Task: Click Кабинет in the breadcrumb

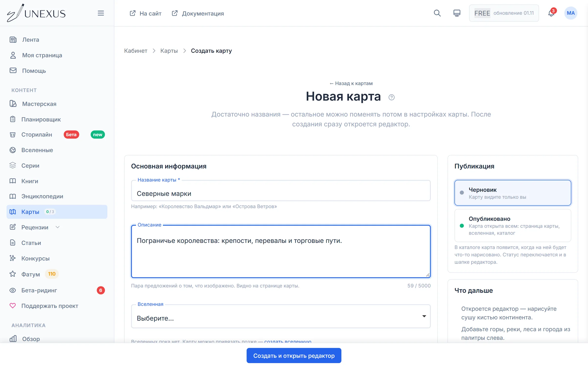Action: 135,51
